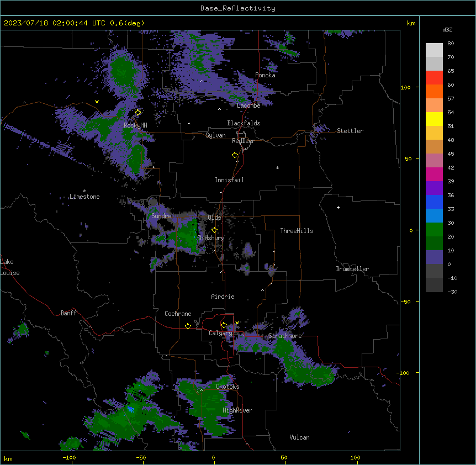
Task: Click the blue high-reflectivity cell in the southwest storm
Action: [x=131, y=409]
